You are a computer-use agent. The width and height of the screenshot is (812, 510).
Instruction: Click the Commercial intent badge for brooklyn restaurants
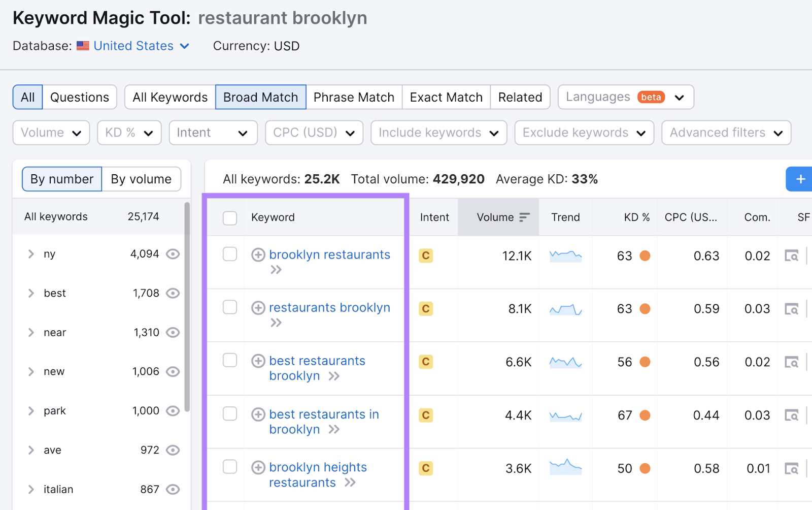[x=426, y=256]
